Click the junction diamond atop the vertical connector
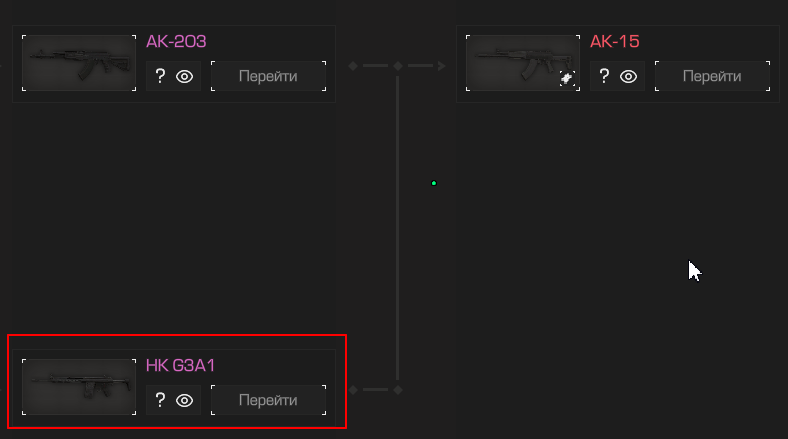The height and width of the screenshot is (439, 788). (398, 66)
